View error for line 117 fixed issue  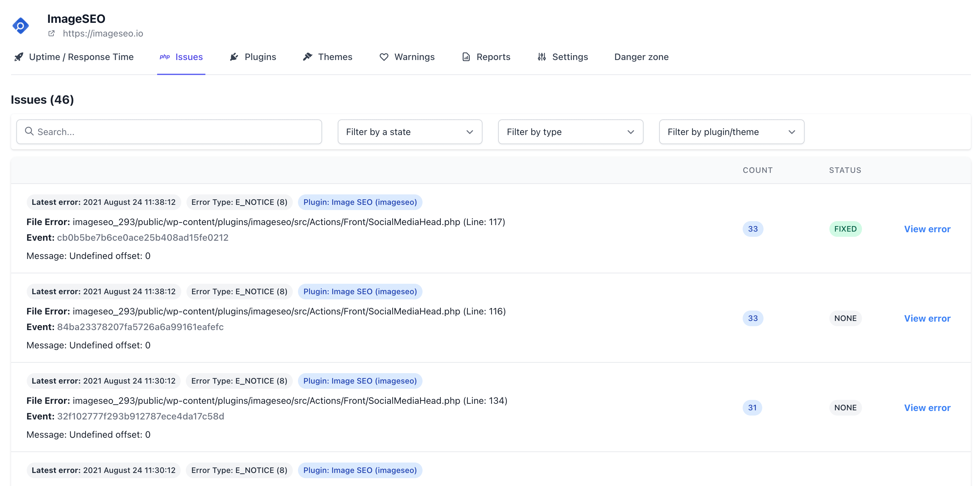(928, 229)
